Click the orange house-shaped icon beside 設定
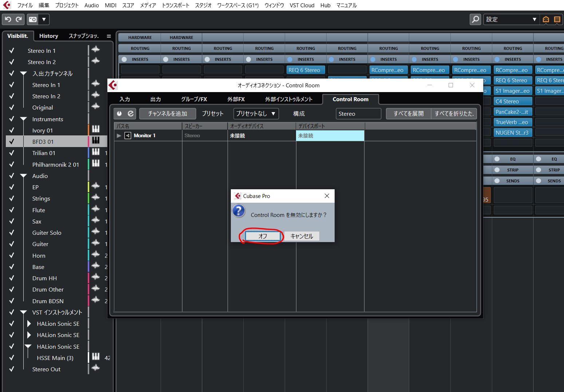564x392 pixels. click(x=546, y=19)
